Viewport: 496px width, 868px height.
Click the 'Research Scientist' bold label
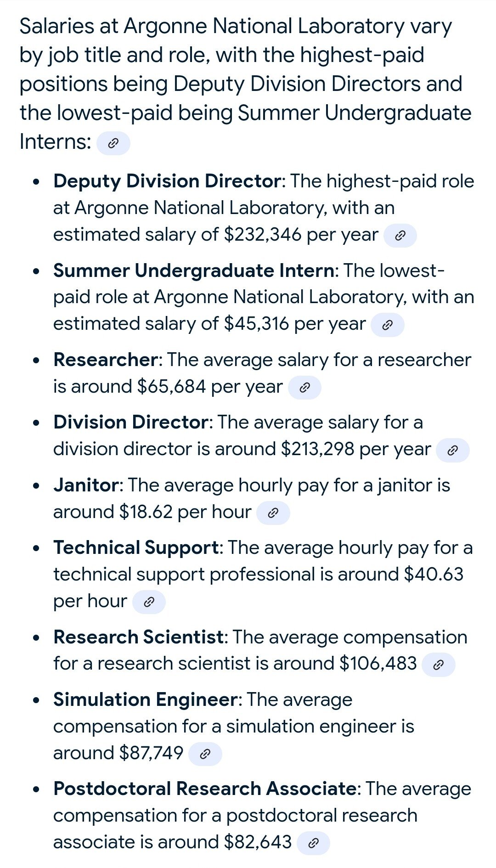tap(138, 637)
